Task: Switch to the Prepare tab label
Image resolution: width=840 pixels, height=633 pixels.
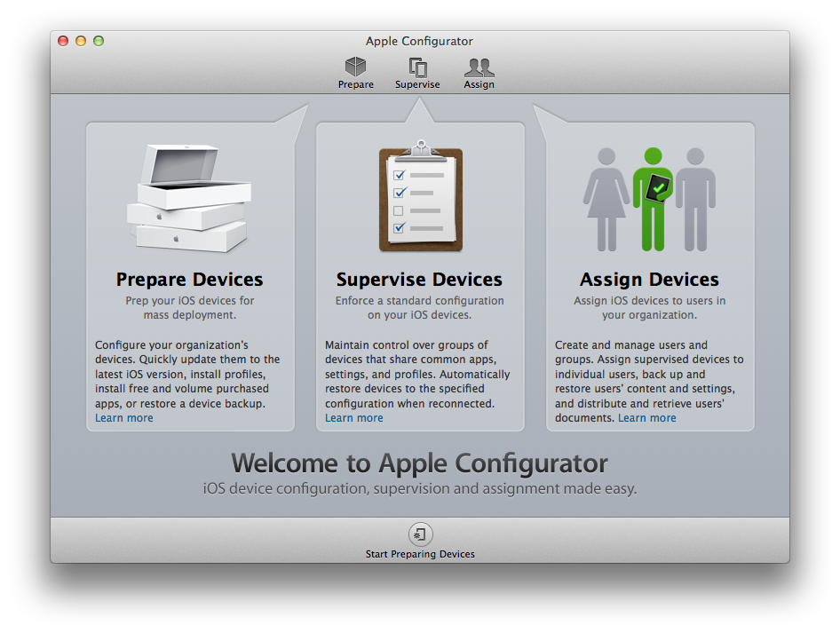Action: tap(355, 85)
